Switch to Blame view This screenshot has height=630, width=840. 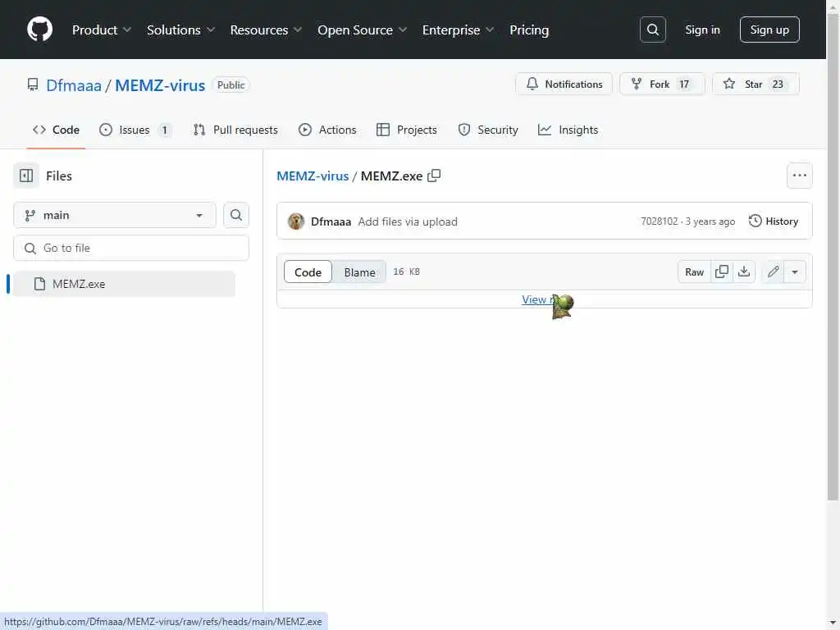click(359, 272)
